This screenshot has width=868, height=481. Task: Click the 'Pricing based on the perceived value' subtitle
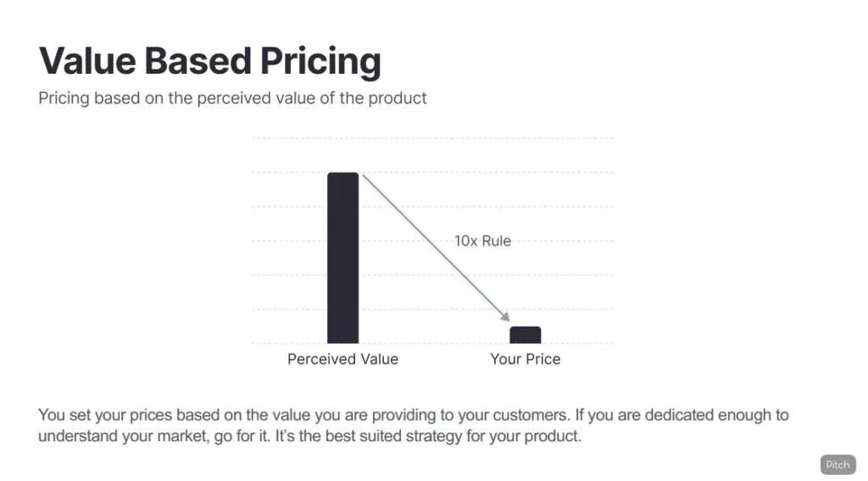232,98
